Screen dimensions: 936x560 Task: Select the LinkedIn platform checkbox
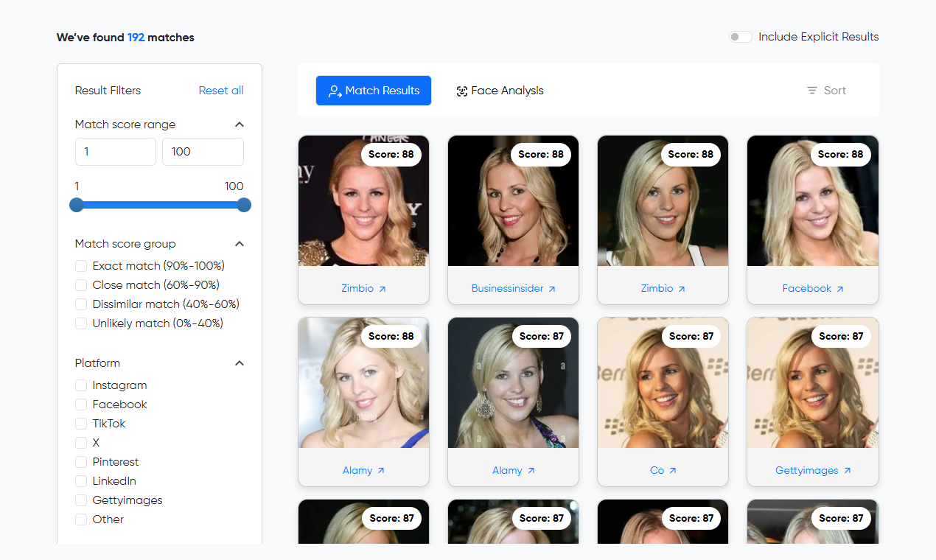81,481
